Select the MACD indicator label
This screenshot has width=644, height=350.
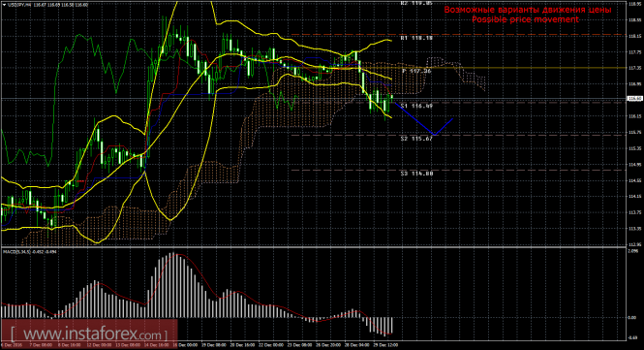click(30, 251)
